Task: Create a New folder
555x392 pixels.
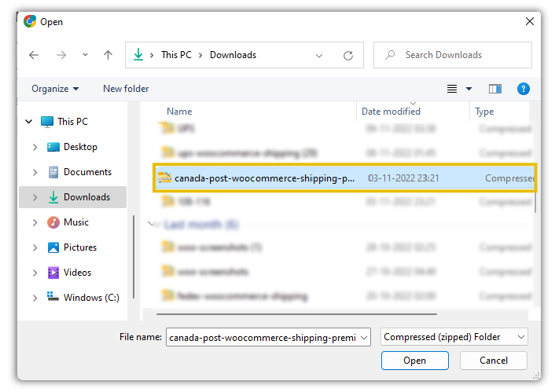Action: [x=126, y=89]
